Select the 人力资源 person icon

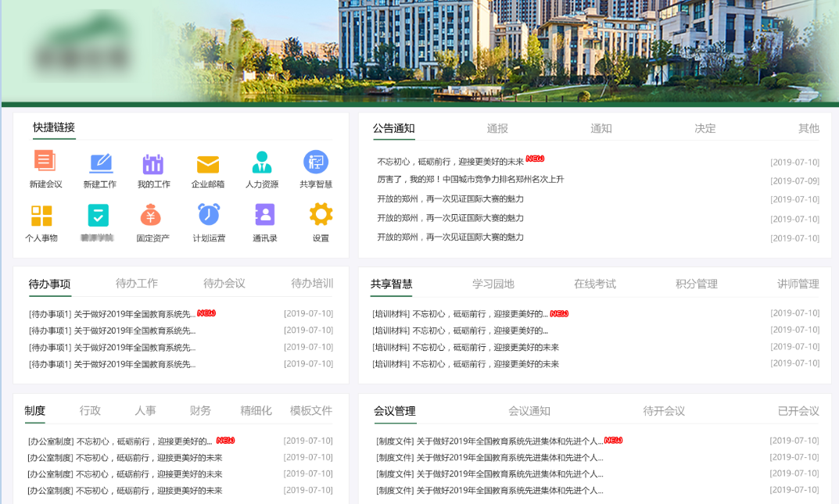(x=262, y=162)
